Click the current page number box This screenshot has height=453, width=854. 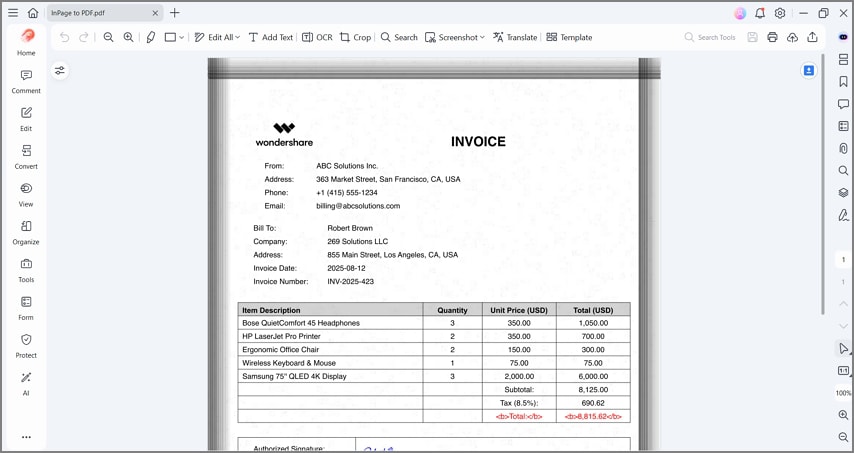tap(843, 260)
